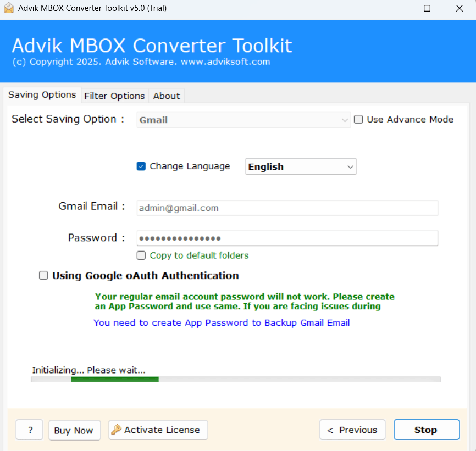Switch to the Saving Options tab
This screenshot has width=476, height=451.
[42, 95]
